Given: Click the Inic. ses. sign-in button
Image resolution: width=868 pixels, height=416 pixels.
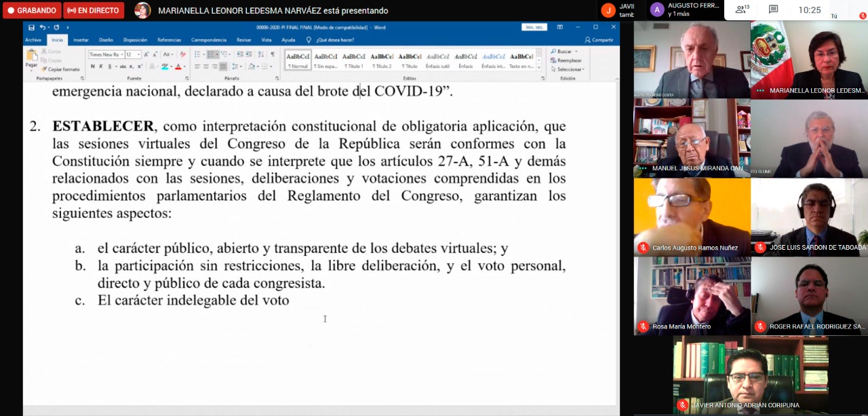Looking at the screenshot, I should [534, 27].
